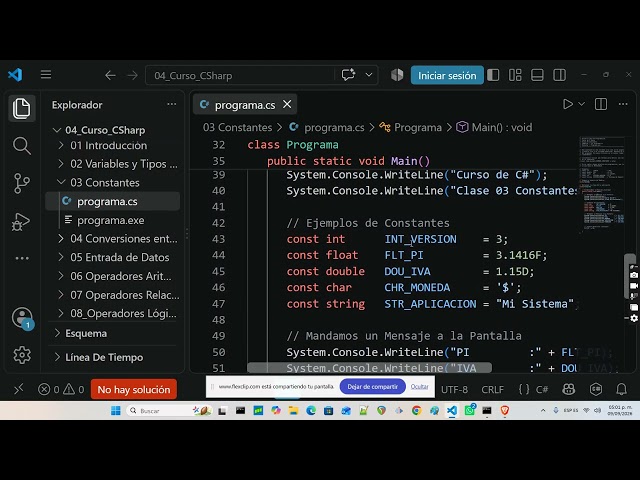Open programa.exe in the explorer tree
Screen dimensions: 640x480
click(x=113, y=220)
